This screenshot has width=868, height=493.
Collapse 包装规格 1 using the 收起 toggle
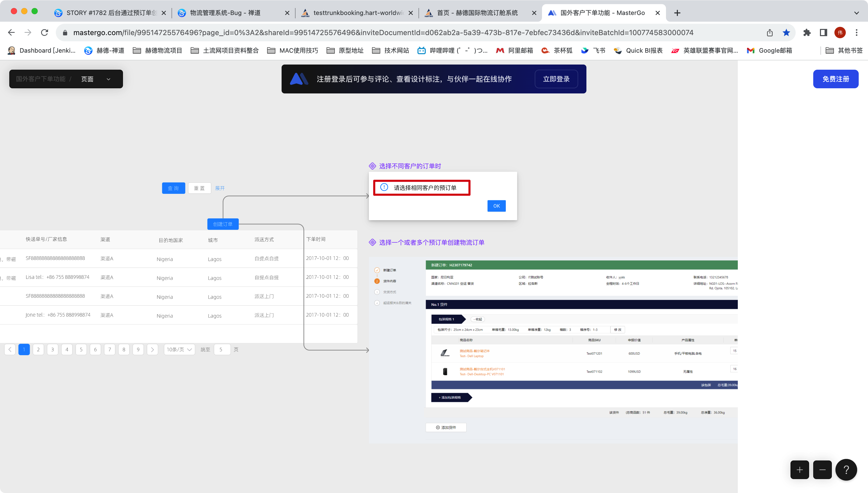pos(478,319)
